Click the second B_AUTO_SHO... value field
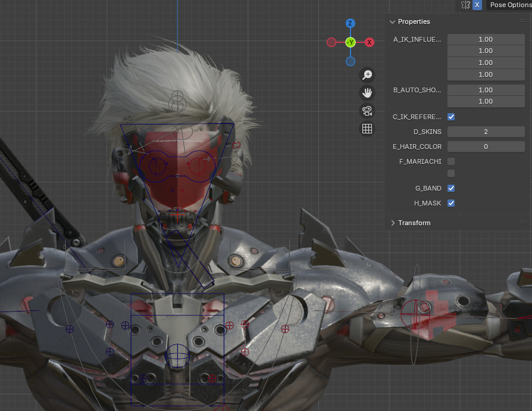Screen dimensions: 532x411 (486, 102)
